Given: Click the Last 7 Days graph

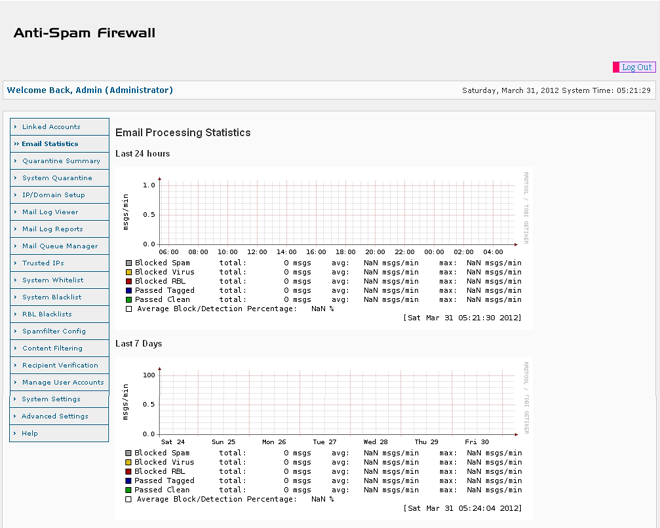Looking at the screenshot, I should tap(324, 438).
